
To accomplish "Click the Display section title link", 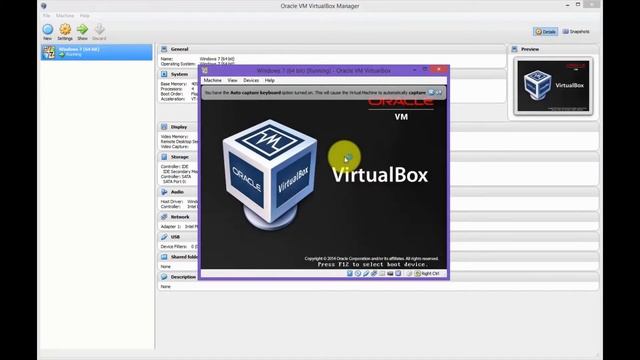I will click(x=179, y=127).
